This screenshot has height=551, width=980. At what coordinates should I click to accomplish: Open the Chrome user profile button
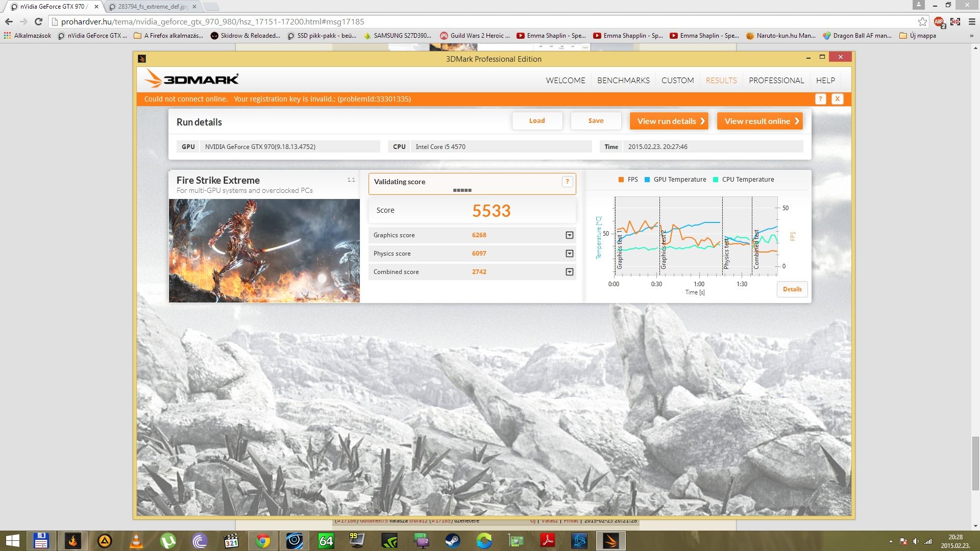click(918, 5)
